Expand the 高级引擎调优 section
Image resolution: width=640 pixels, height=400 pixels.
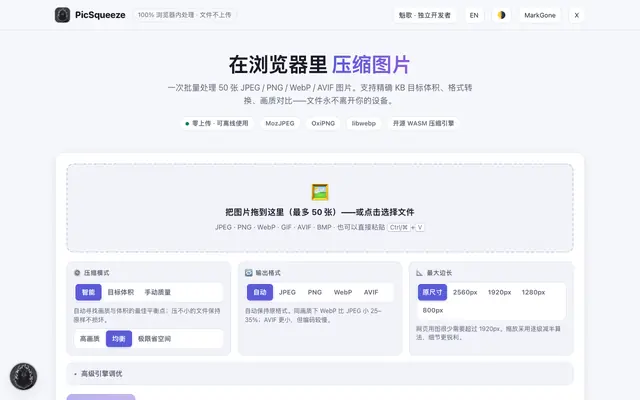(x=320, y=373)
